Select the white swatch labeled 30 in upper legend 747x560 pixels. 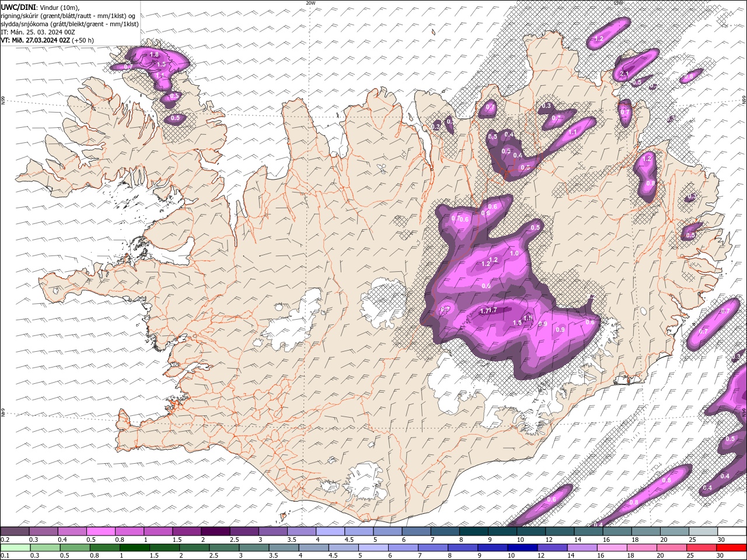[732, 531]
